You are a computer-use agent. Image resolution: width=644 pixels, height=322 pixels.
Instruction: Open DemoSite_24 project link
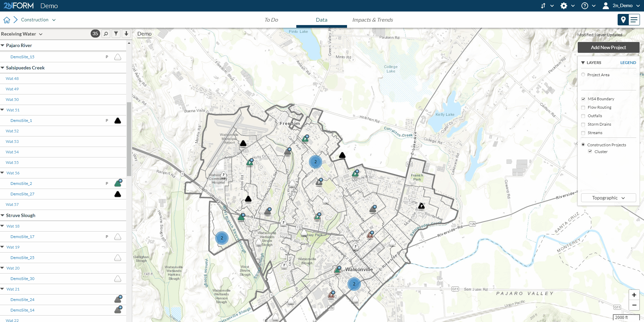click(x=22, y=300)
